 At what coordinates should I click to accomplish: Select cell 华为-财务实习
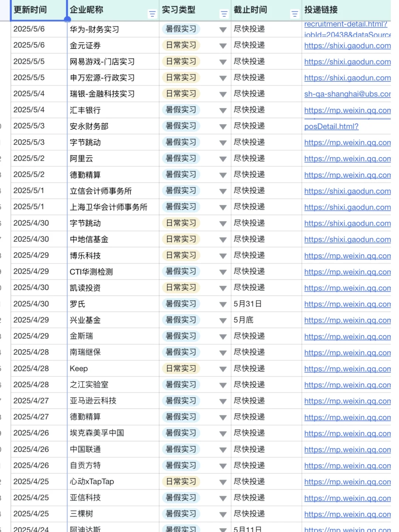(113, 29)
